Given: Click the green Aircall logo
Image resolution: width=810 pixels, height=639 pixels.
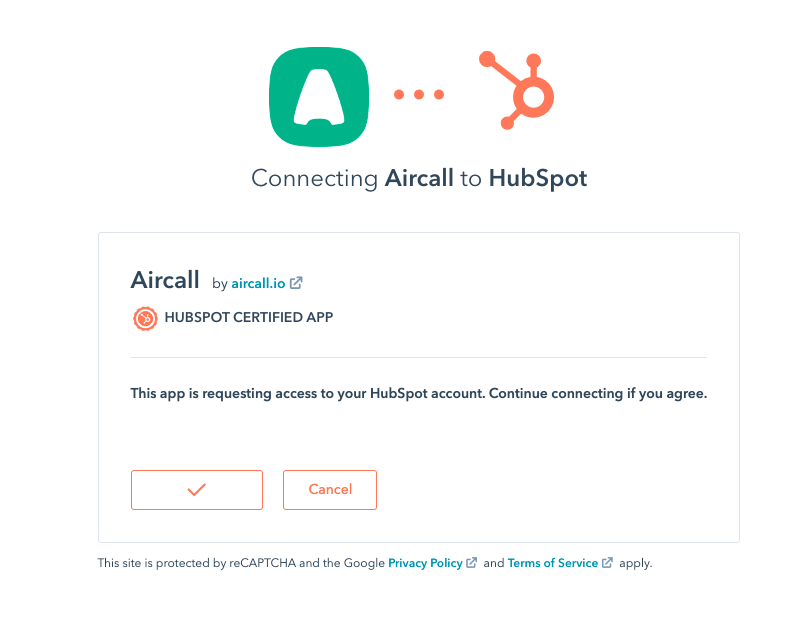Looking at the screenshot, I should (x=319, y=97).
